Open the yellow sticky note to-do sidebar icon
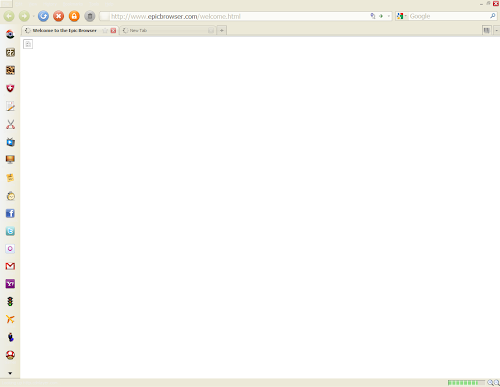 [10, 178]
